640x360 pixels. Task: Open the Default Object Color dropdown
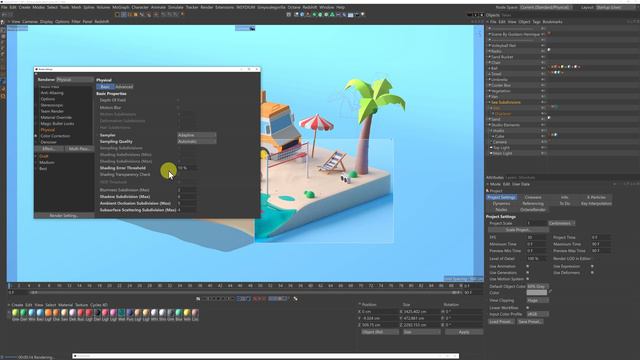tap(538, 286)
